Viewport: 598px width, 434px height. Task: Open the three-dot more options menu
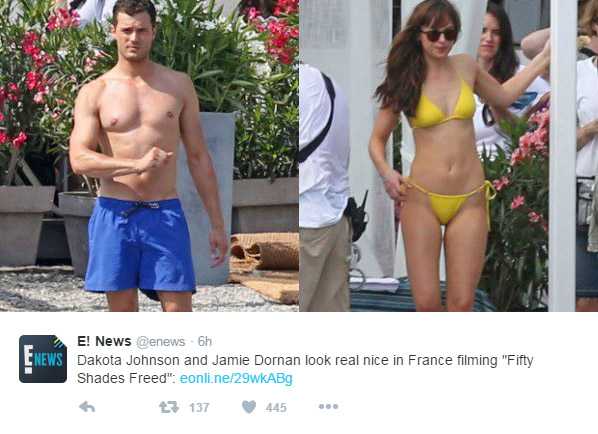pyautogui.click(x=328, y=407)
